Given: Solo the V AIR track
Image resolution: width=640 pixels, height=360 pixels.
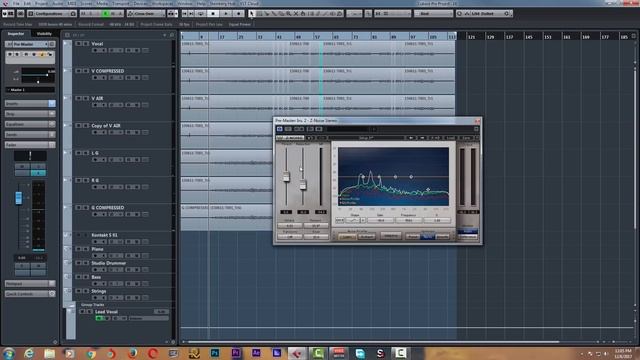Looking at the screenshot, I should pyautogui.click(x=86, y=98).
